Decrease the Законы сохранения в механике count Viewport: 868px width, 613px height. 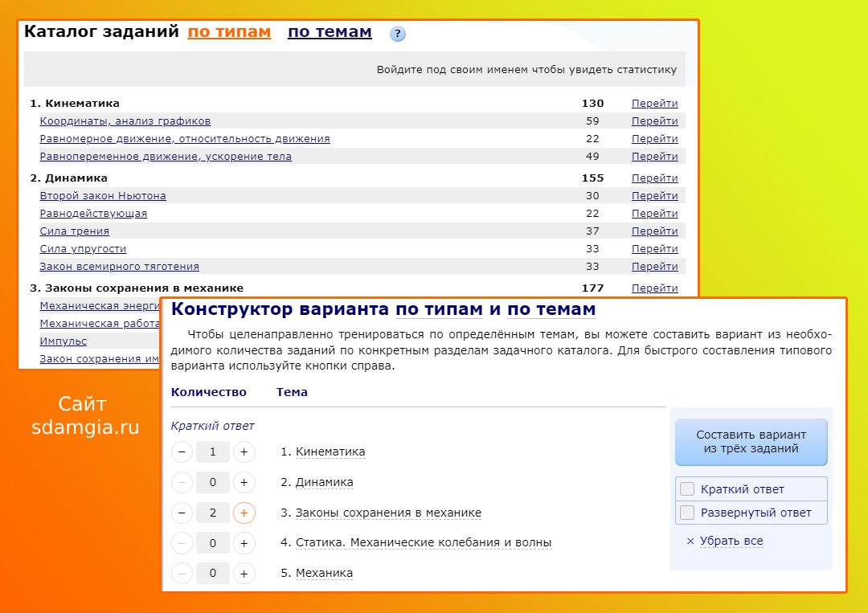182,513
